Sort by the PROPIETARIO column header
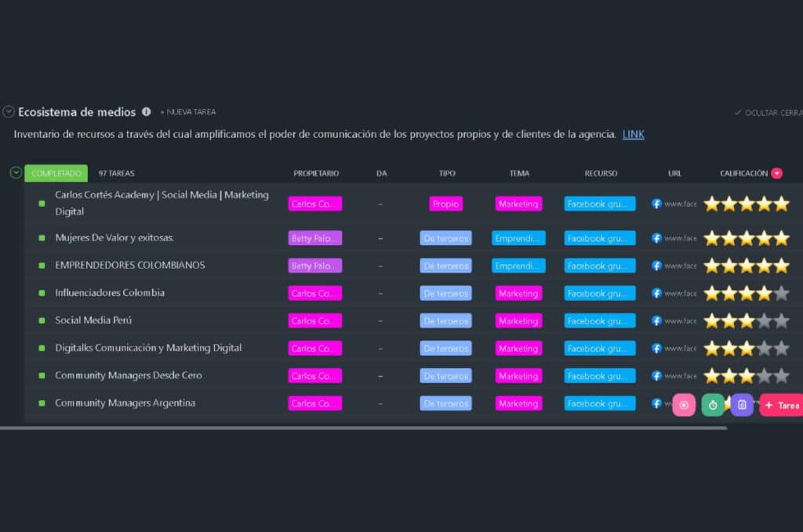The image size is (803, 532). [316, 173]
